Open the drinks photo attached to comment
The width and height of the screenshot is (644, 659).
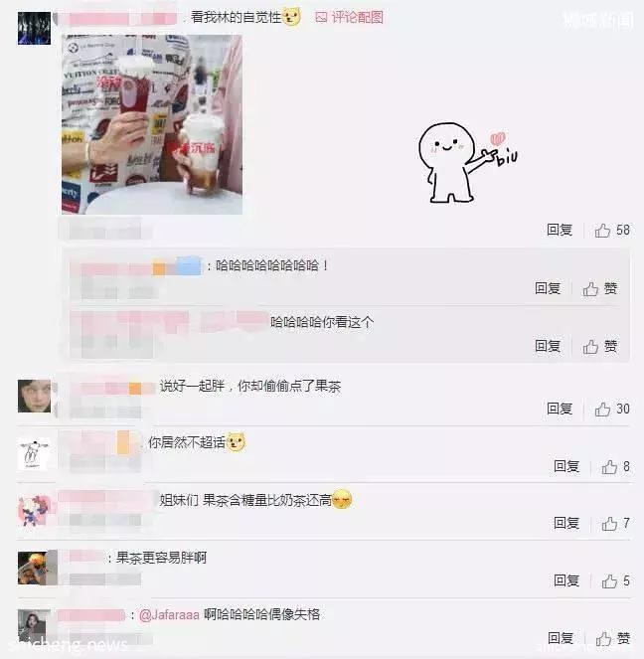coord(152,125)
